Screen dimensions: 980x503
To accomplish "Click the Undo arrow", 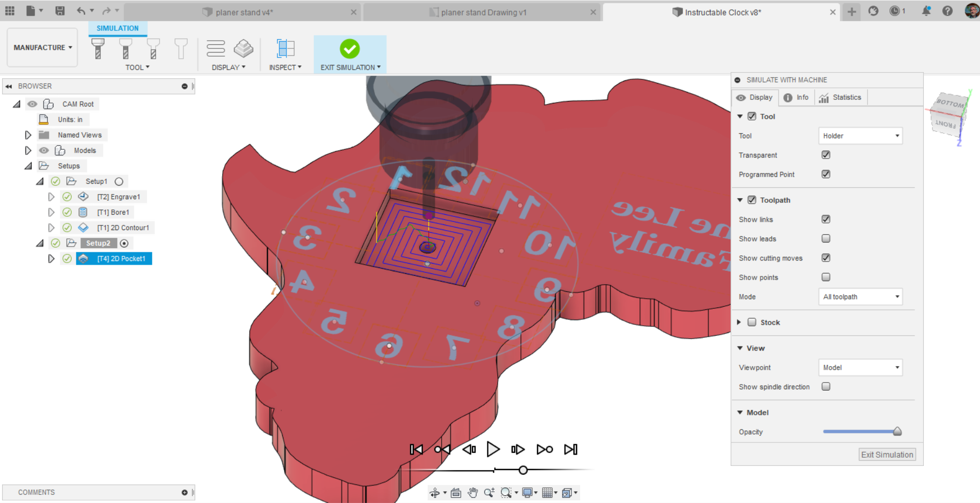I will [x=81, y=11].
